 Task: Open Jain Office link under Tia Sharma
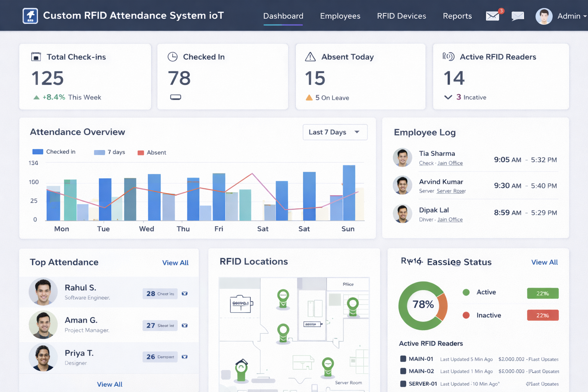point(450,163)
